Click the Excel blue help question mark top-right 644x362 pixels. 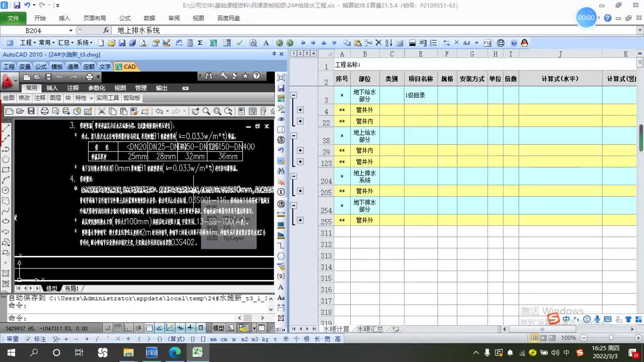[608, 18]
